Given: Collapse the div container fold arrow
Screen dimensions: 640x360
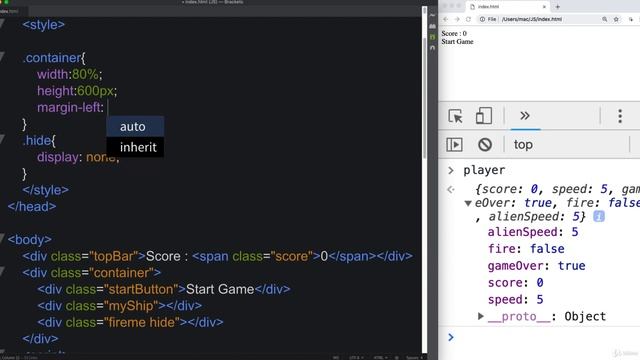Looking at the screenshot, I should [x=2, y=271].
